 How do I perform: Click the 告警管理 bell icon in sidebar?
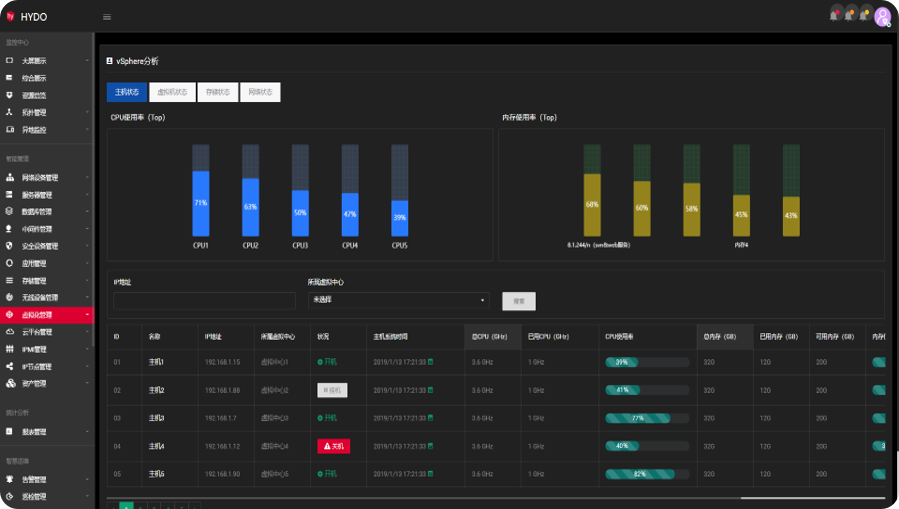(x=10, y=479)
